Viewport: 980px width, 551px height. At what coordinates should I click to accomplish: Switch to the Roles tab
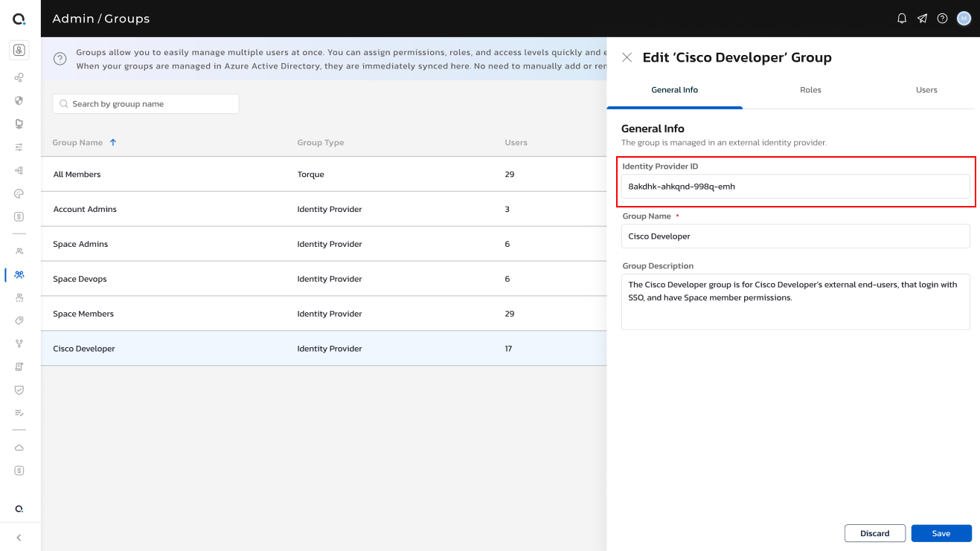click(x=810, y=89)
